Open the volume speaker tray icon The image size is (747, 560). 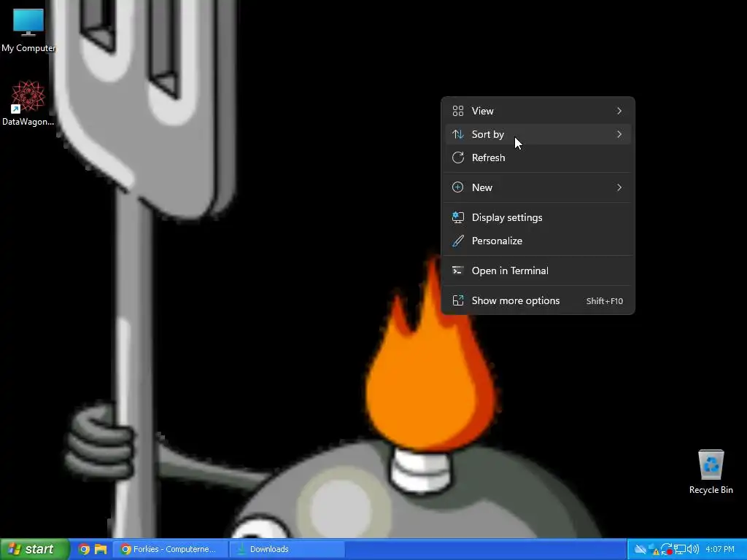(693, 550)
